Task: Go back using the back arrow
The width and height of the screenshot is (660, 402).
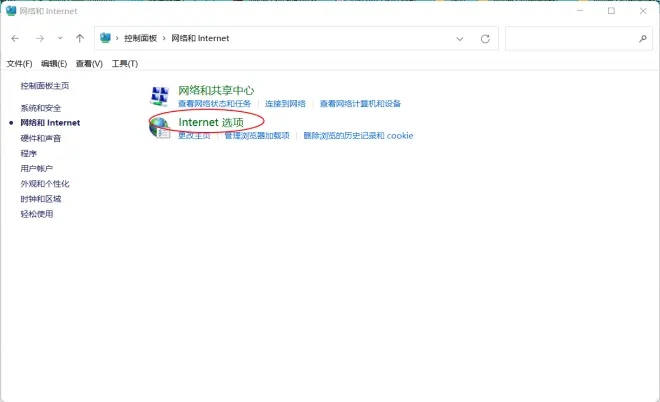Action: 15,39
